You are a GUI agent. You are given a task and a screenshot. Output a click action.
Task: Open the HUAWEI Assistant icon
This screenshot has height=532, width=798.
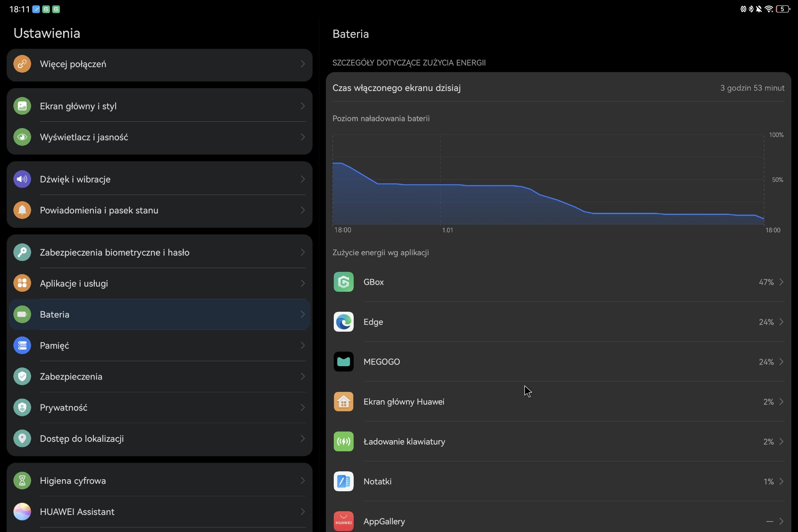(x=22, y=512)
